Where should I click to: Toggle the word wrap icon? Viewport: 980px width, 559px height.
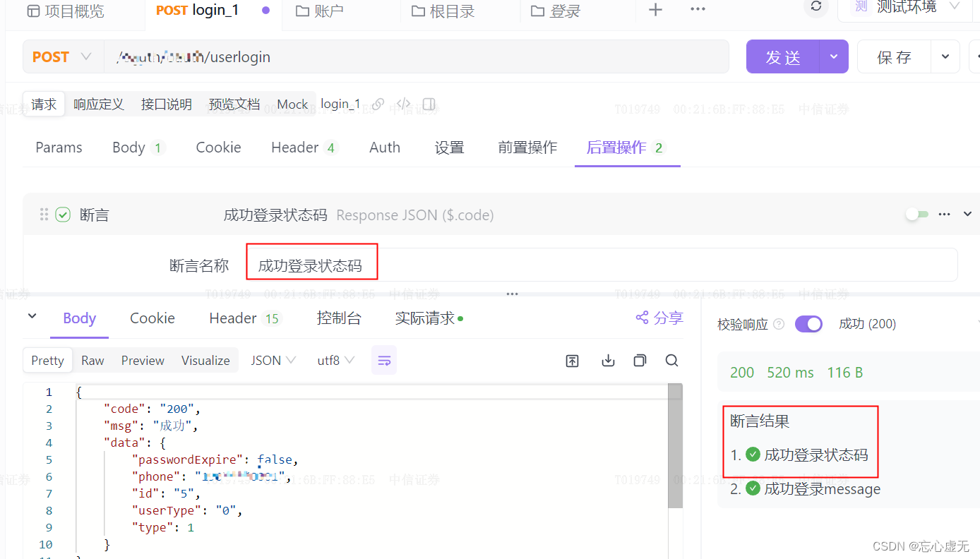point(384,361)
